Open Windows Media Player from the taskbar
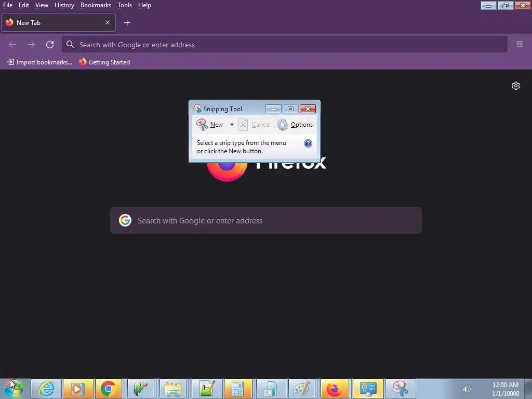This screenshot has width=532, height=399. (78, 389)
